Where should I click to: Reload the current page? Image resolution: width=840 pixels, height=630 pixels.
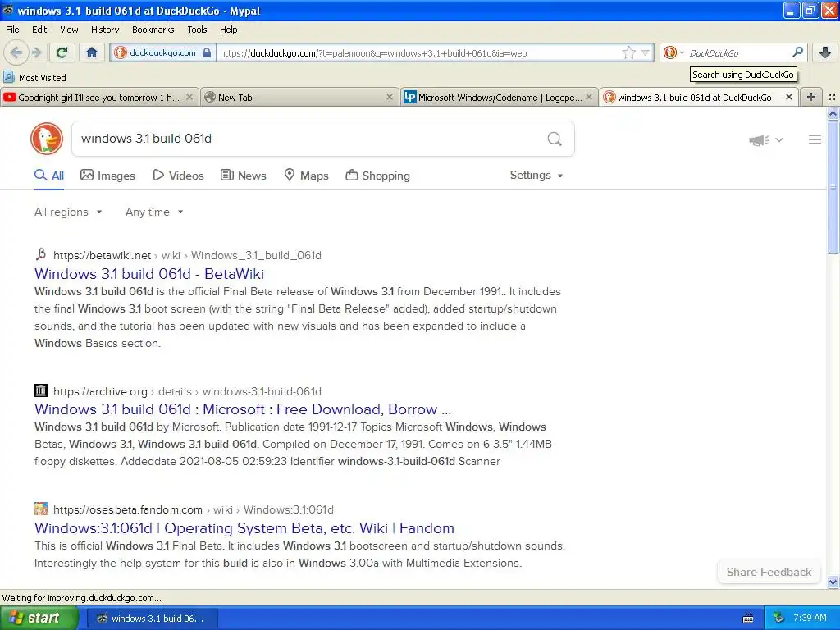(x=62, y=52)
